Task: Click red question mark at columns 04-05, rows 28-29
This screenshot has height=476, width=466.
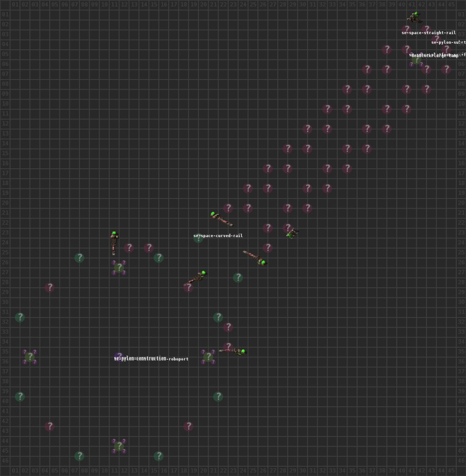Action: pyautogui.click(x=50, y=287)
